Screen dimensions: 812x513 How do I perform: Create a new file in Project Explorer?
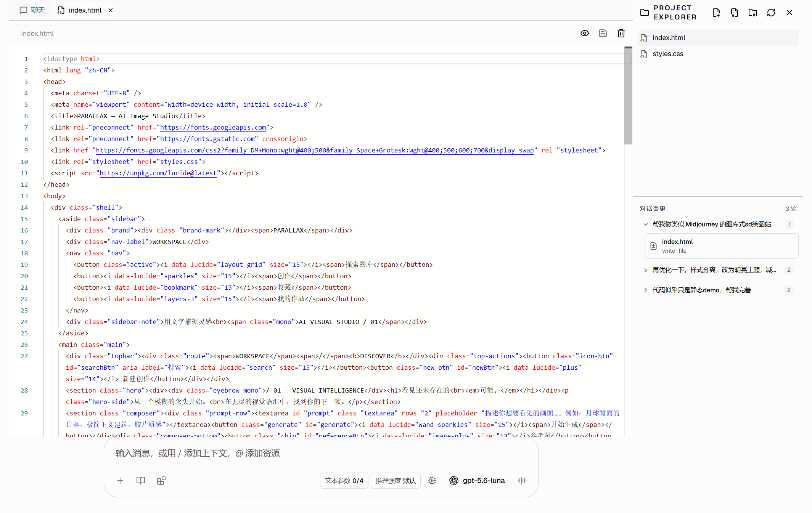[716, 13]
